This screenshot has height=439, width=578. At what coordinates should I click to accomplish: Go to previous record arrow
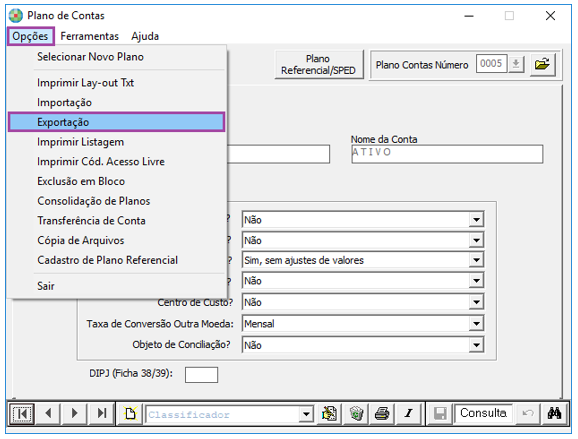[x=49, y=414]
